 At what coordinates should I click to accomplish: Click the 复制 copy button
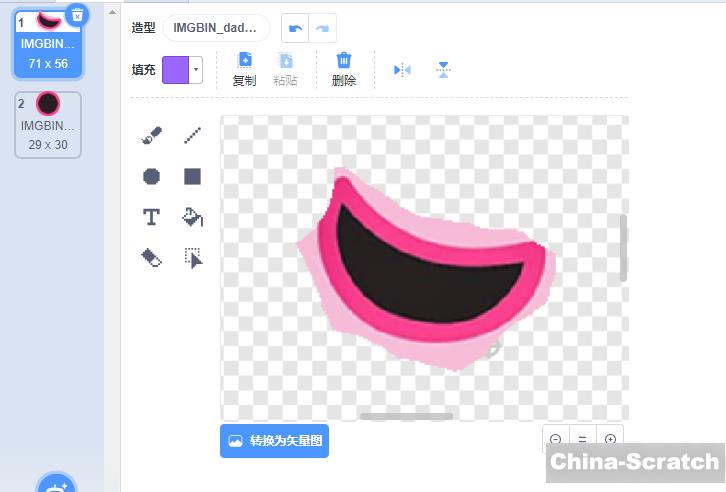point(244,69)
